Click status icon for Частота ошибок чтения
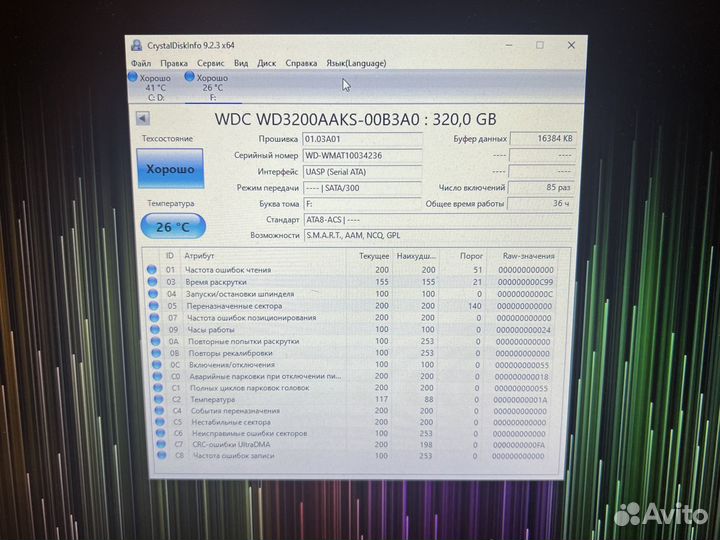Image resolution: width=720 pixels, height=540 pixels. point(152,270)
